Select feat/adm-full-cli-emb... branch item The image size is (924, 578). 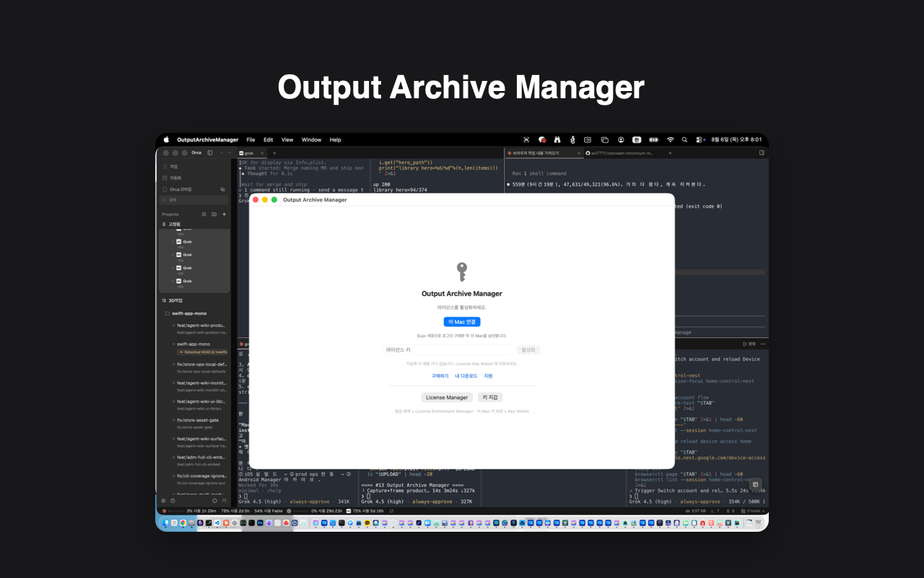click(x=200, y=460)
